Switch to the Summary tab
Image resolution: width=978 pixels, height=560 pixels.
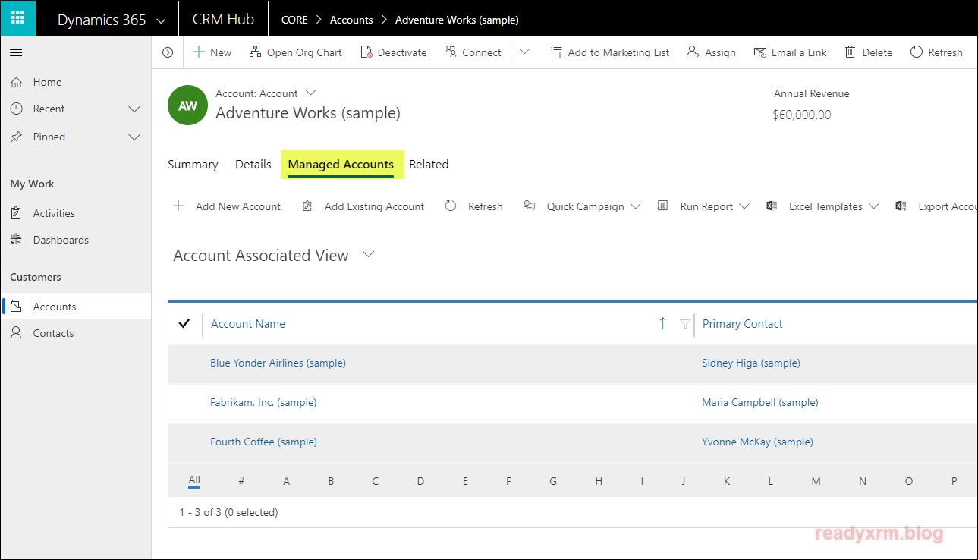pyautogui.click(x=193, y=165)
